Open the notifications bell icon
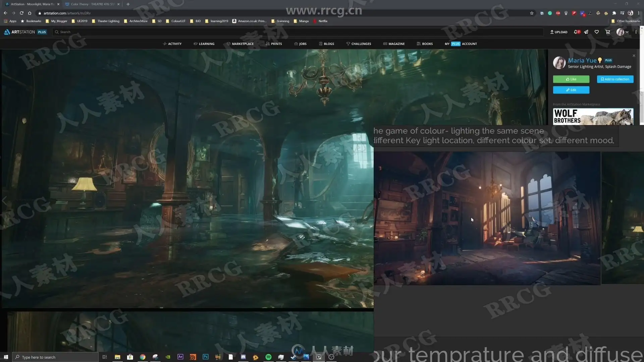Image resolution: width=644 pixels, height=362 pixels. click(576, 32)
